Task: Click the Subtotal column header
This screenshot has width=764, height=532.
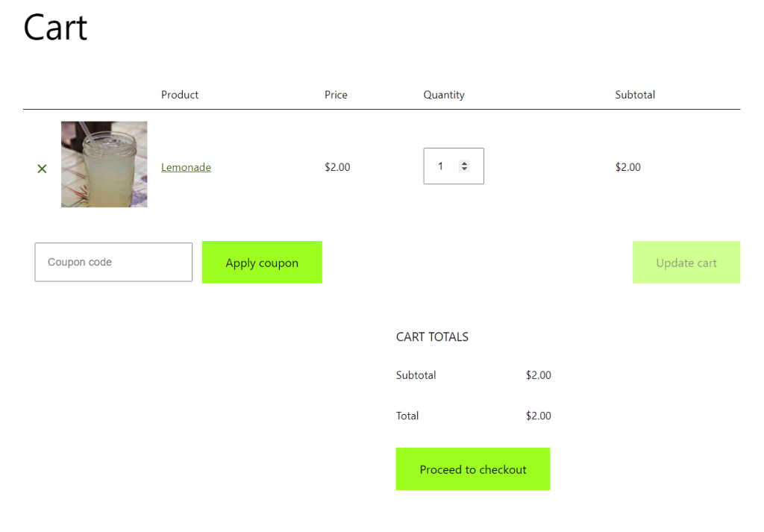Action: pos(635,95)
